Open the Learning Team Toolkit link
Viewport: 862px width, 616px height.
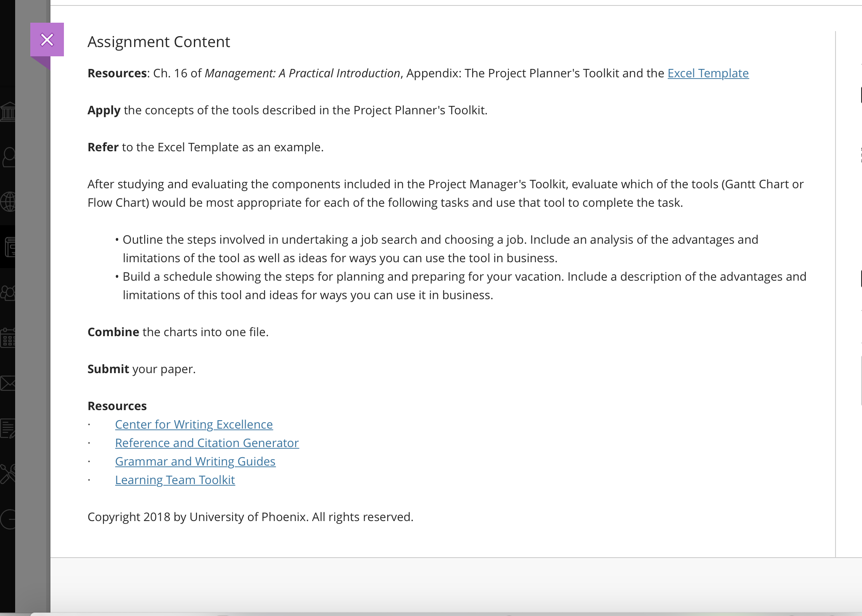(x=175, y=480)
